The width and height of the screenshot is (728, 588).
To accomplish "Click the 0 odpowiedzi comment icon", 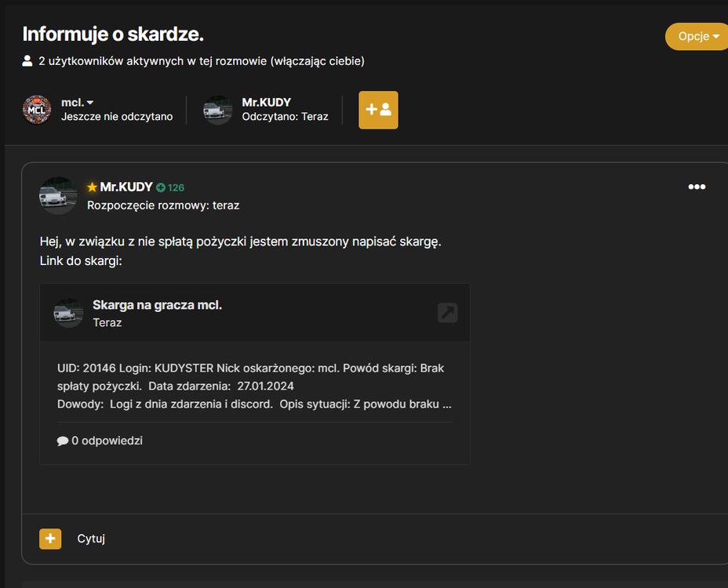I will tap(63, 441).
